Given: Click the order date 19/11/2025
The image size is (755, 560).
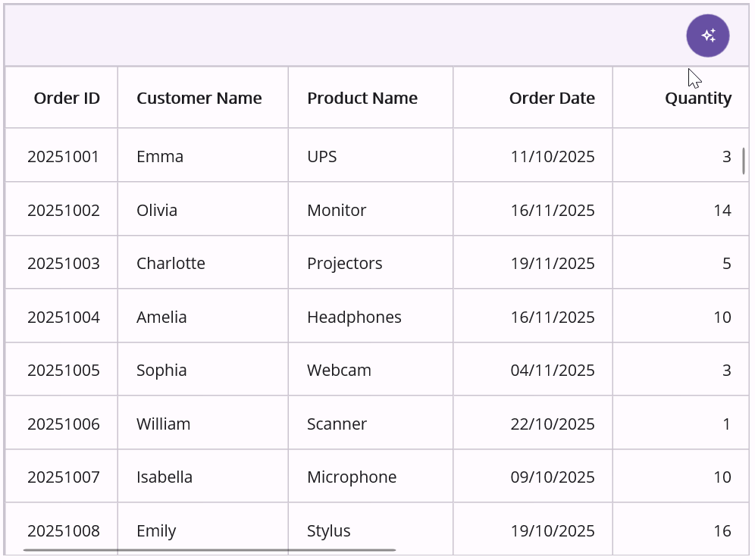Looking at the screenshot, I should pos(553,263).
